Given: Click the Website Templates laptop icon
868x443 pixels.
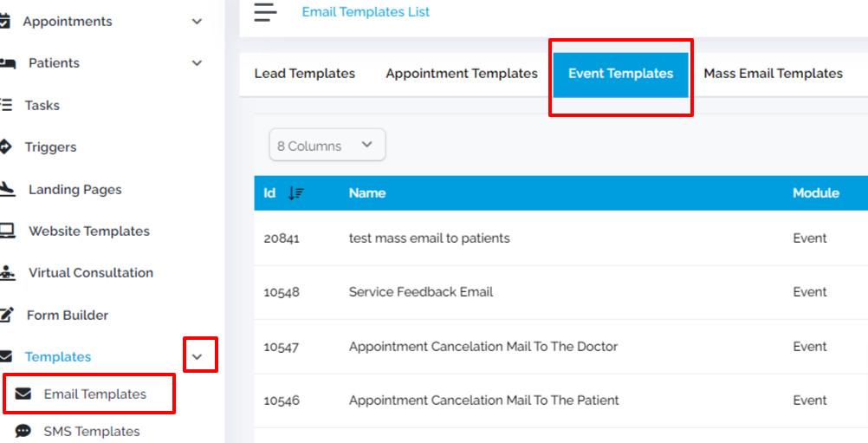Looking at the screenshot, I should click(7, 231).
